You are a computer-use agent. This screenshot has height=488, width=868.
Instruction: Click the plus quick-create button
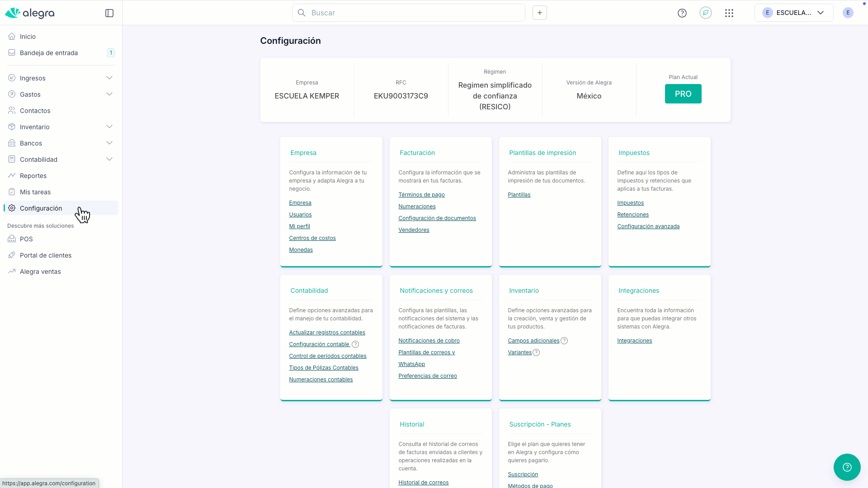540,13
